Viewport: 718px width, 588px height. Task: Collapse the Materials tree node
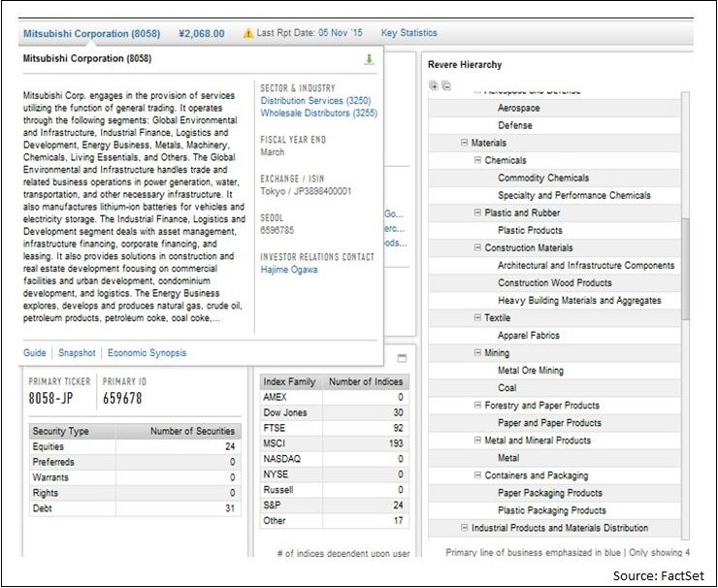tap(465, 143)
